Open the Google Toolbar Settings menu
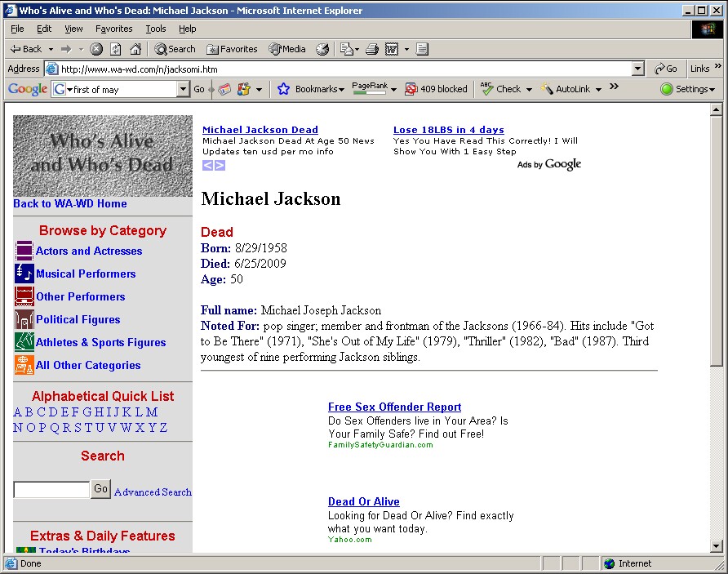728x574 pixels. pyautogui.click(x=688, y=89)
